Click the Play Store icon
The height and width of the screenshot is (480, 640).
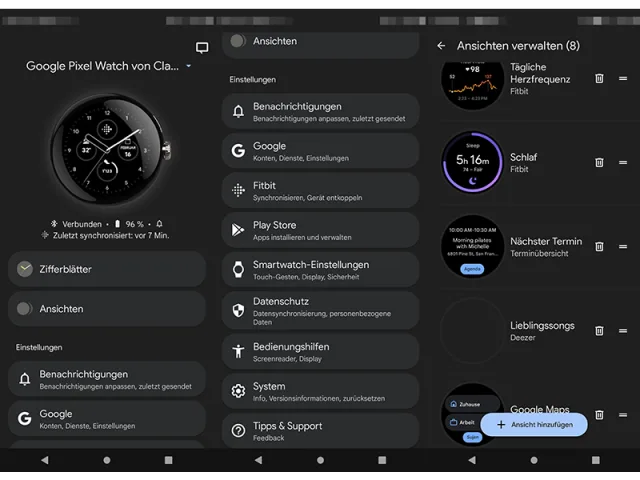[238, 230]
